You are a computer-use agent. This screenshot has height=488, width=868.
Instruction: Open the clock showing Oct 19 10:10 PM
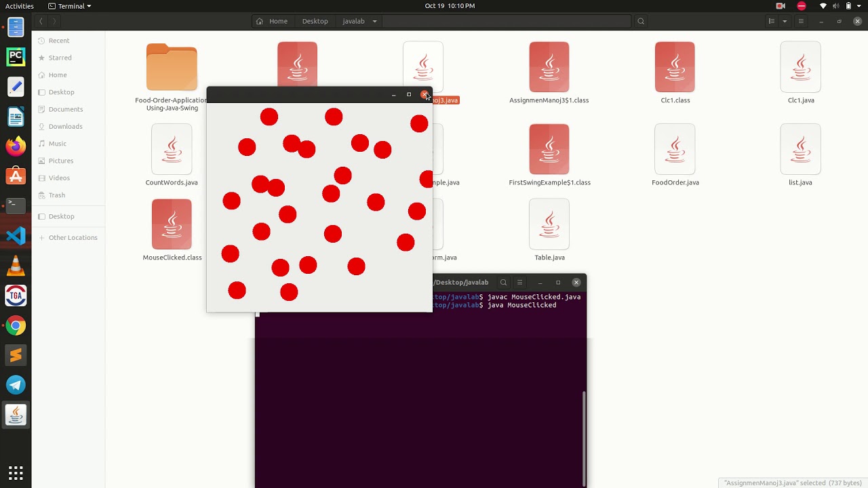(x=450, y=6)
